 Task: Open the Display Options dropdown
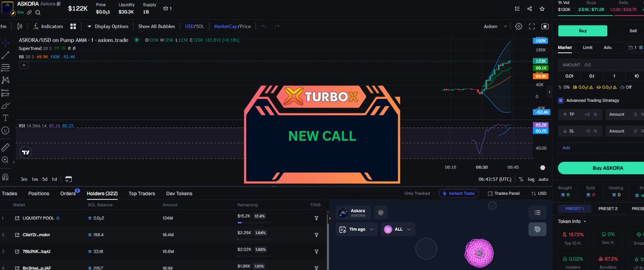click(x=108, y=26)
